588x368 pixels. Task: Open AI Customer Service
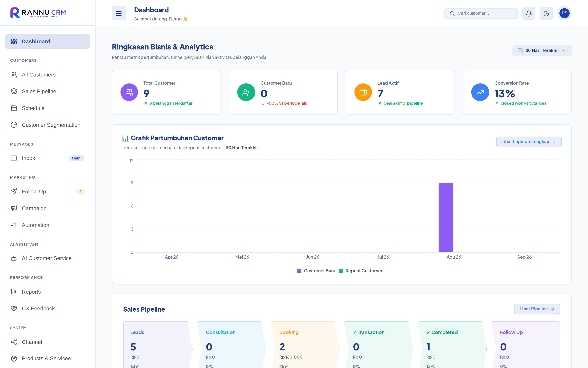(x=48, y=258)
